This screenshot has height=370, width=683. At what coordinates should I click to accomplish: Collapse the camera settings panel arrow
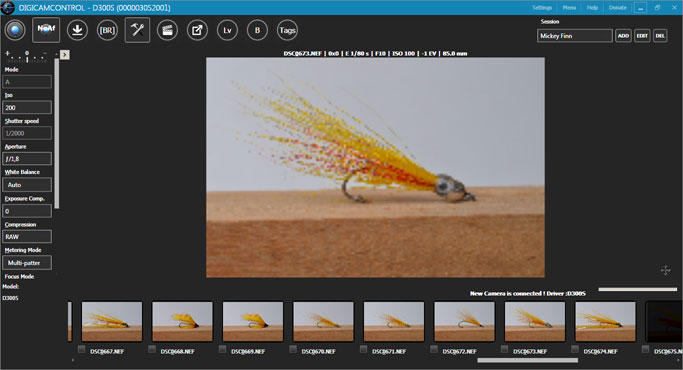(x=65, y=54)
